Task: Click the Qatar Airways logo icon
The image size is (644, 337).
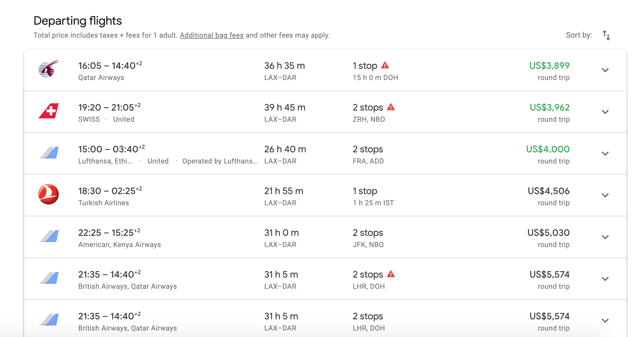Action: pos(49,69)
